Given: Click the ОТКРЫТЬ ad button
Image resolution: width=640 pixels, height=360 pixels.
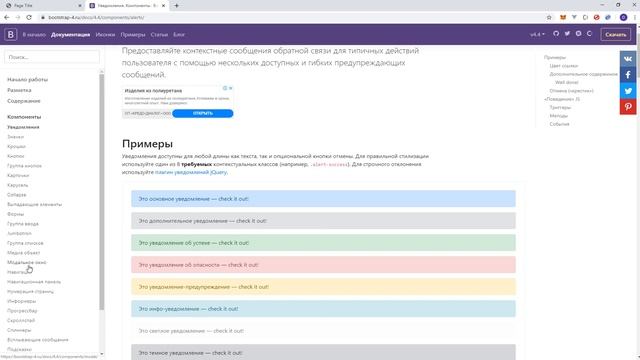Looking at the screenshot, I should coord(203,113).
